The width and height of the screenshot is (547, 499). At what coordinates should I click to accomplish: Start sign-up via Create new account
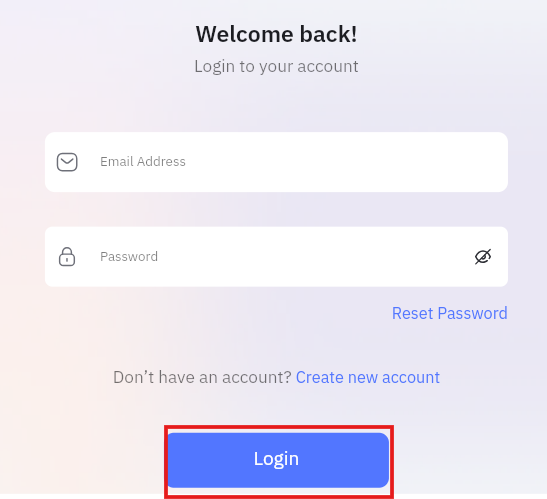pyautogui.click(x=368, y=377)
